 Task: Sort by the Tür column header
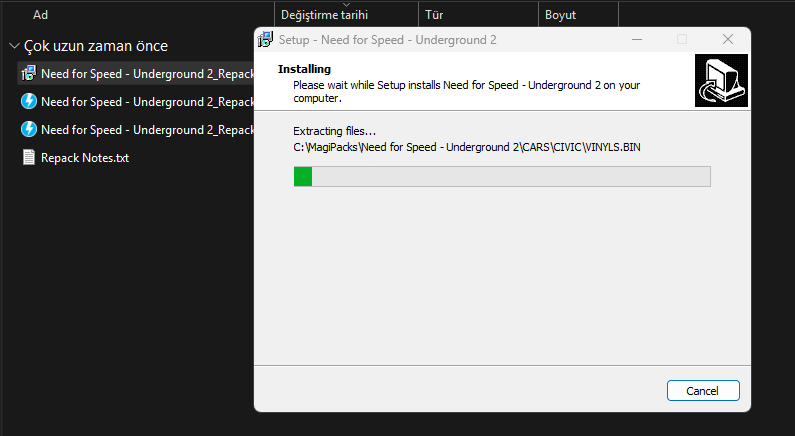[434, 15]
